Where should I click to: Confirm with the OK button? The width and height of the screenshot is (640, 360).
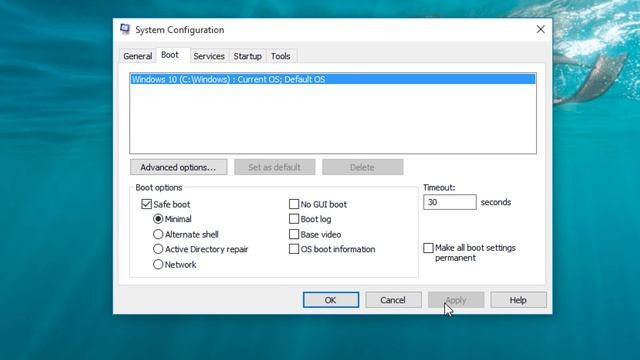[331, 300]
